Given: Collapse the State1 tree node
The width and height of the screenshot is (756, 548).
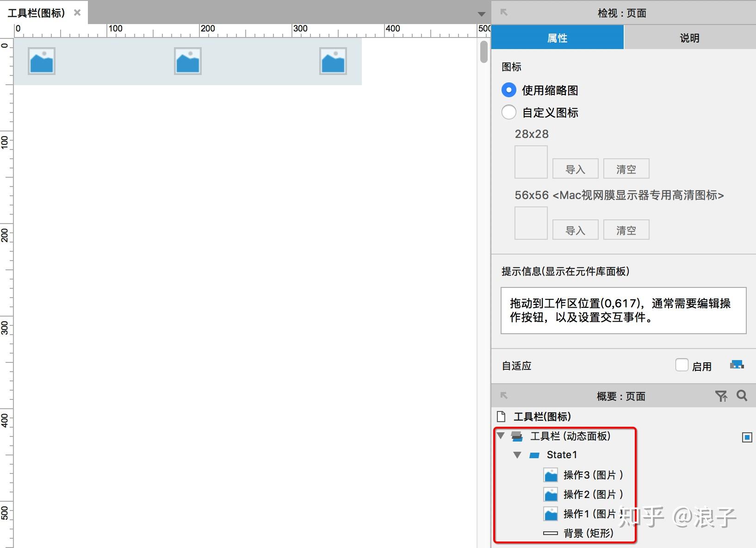Looking at the screenshot, I should pos(517,455).
